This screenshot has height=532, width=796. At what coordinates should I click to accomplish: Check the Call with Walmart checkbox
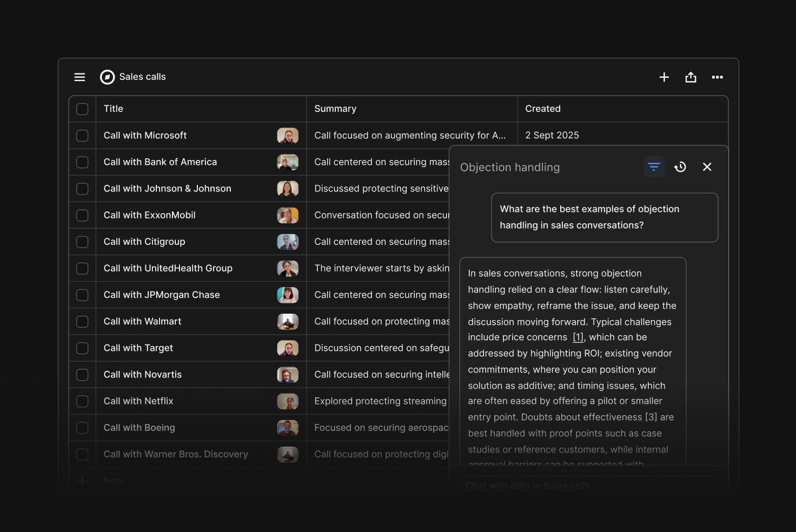82,322
